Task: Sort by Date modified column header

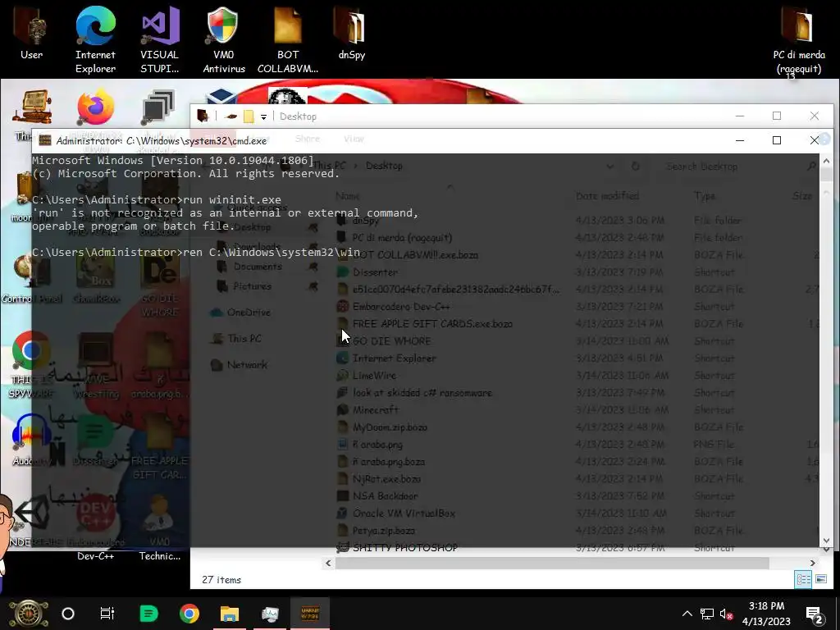Action: point(608,196)
